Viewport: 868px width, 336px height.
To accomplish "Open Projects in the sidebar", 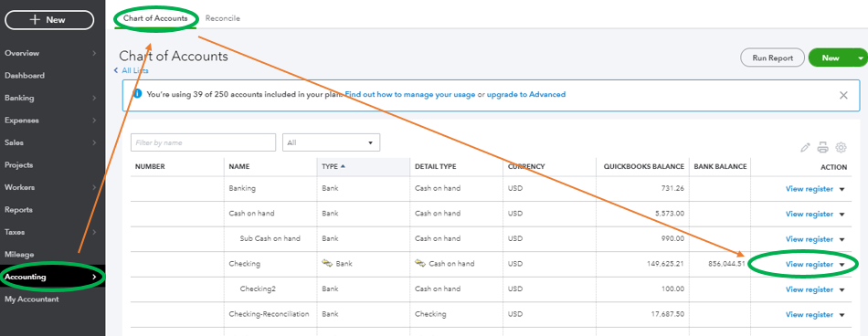I will (19, 165).
